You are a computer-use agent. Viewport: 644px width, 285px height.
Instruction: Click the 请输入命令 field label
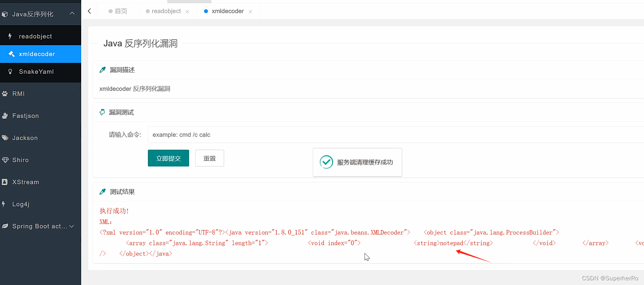coord(125,135)
